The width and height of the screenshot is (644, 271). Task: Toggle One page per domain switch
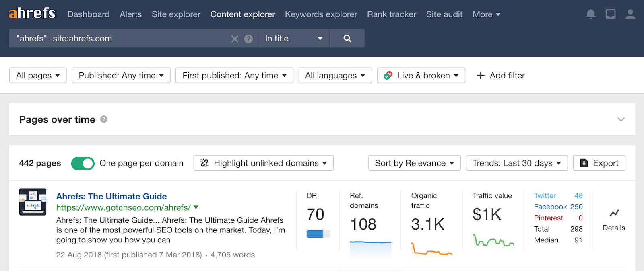[x=83, y=163]
